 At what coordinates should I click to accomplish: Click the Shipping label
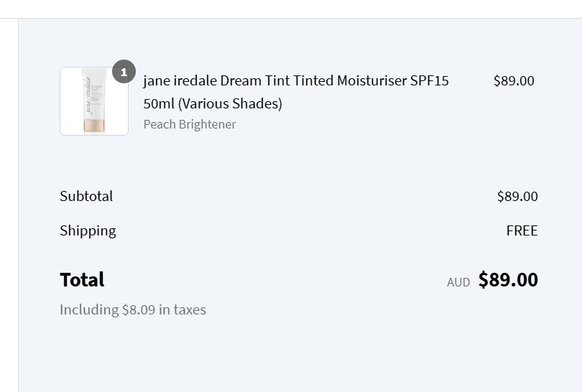click(88, 230)
